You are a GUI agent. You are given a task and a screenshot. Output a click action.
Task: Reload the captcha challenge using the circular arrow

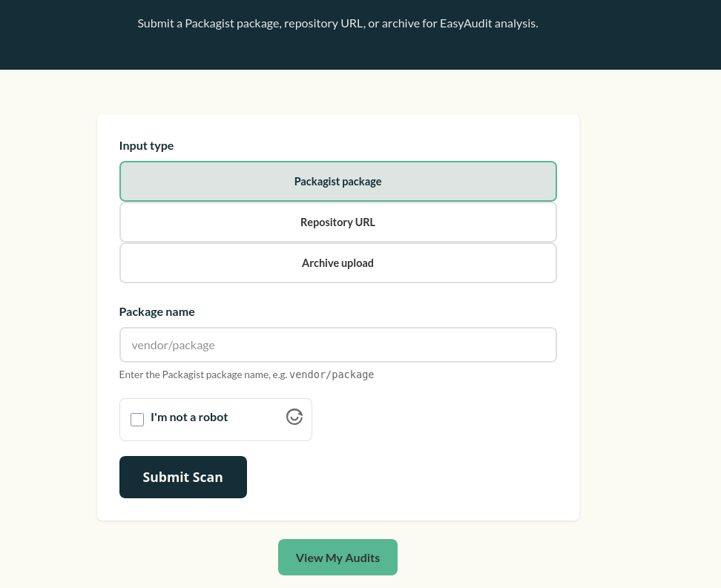[294, 417]
